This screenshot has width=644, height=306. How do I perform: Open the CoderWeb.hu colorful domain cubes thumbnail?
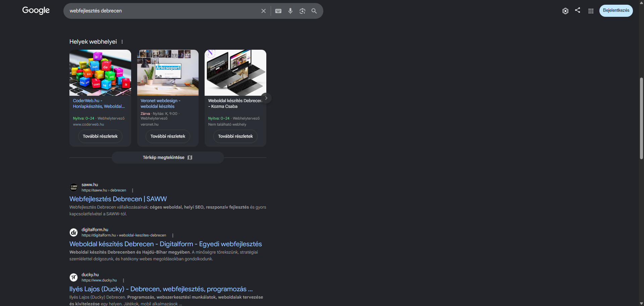tap(100, 73)
